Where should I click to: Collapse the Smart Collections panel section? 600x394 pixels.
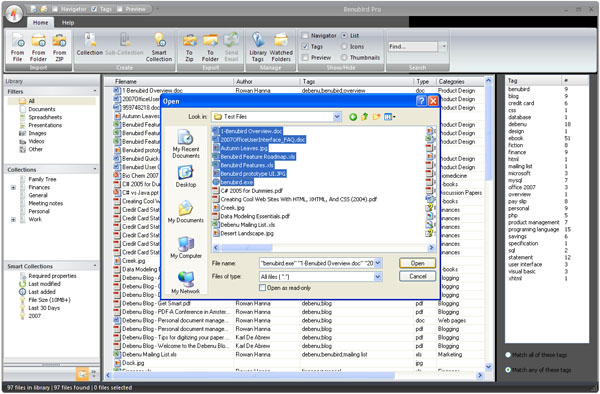(x=95, y=265)
